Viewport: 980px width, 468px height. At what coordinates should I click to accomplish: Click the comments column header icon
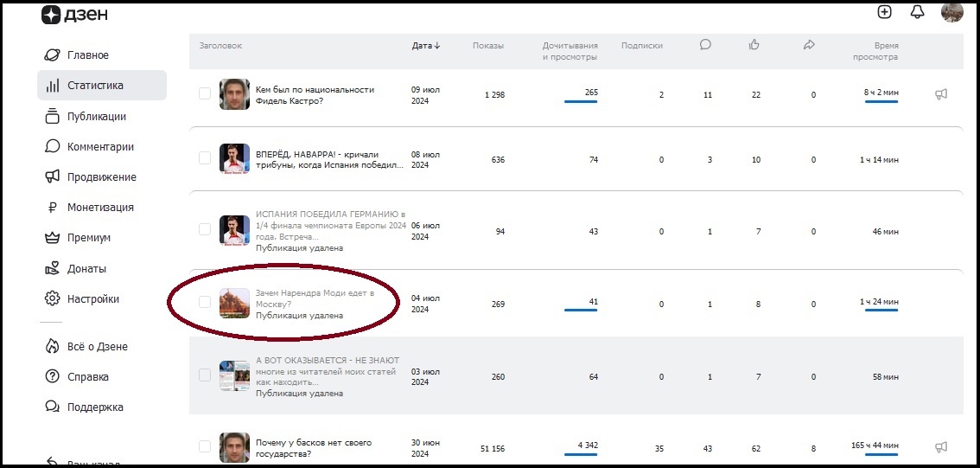[x=706, y=44]
